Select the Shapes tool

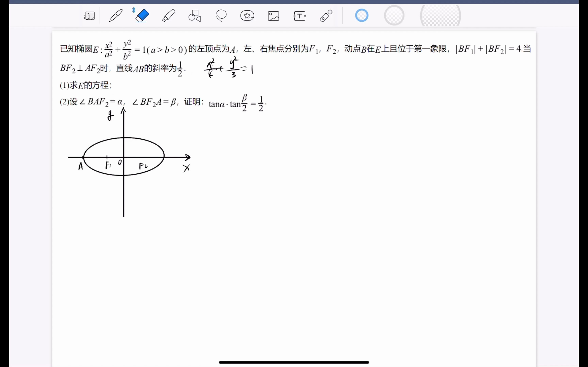[x=195, y=16]
